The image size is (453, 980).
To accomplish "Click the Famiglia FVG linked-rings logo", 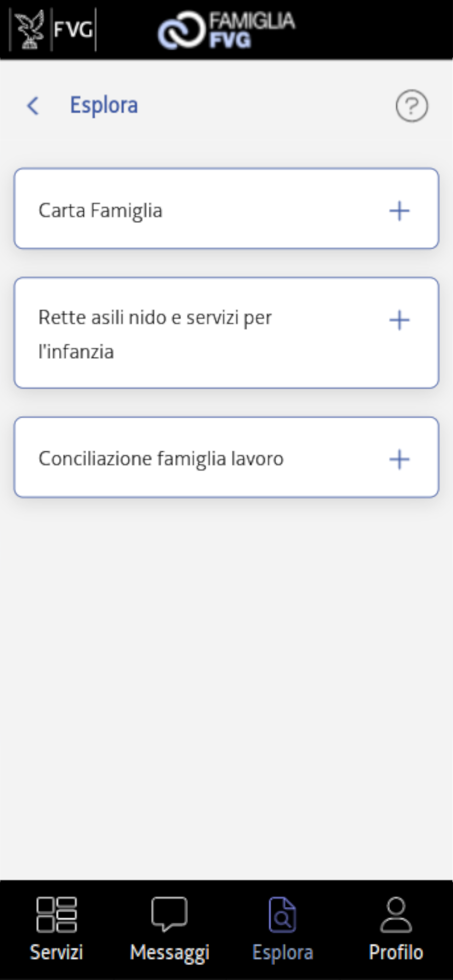I will click(x=180, y=31).
